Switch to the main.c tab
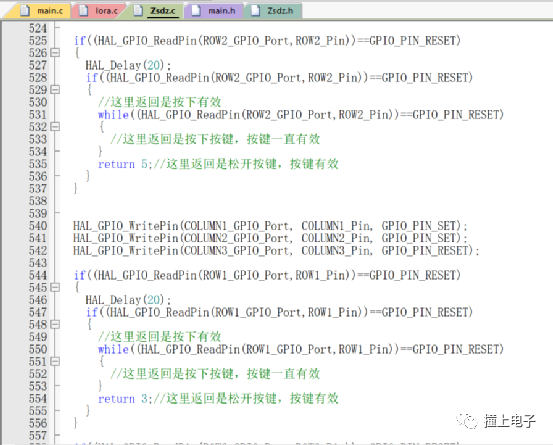The height and width of the screenshot is (445, 553). tap(37, 11)
